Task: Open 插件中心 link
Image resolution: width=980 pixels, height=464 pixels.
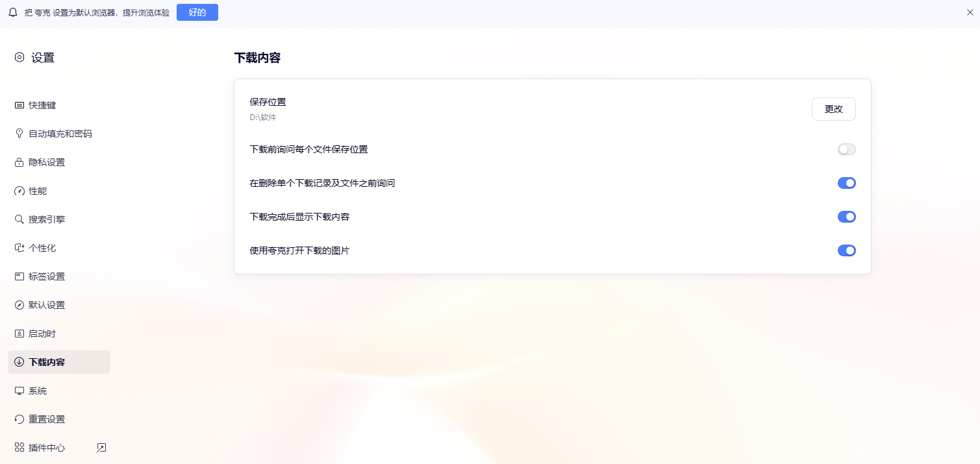Action: tap(59, 448)
